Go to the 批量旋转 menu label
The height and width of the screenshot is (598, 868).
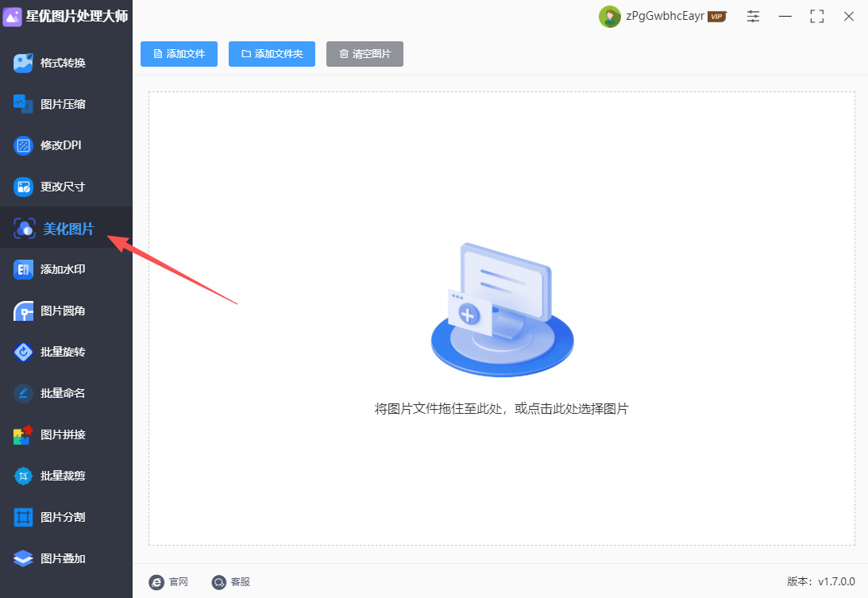point(63,352)
